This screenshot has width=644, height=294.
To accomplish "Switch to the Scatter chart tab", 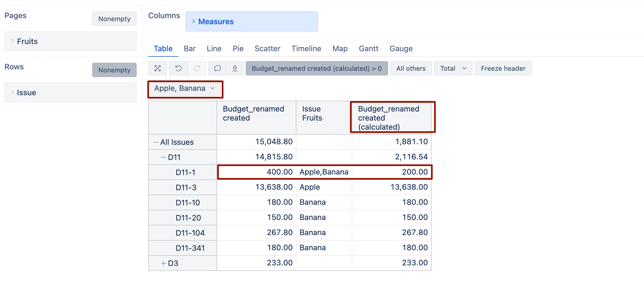I will (x=267, y=49).
